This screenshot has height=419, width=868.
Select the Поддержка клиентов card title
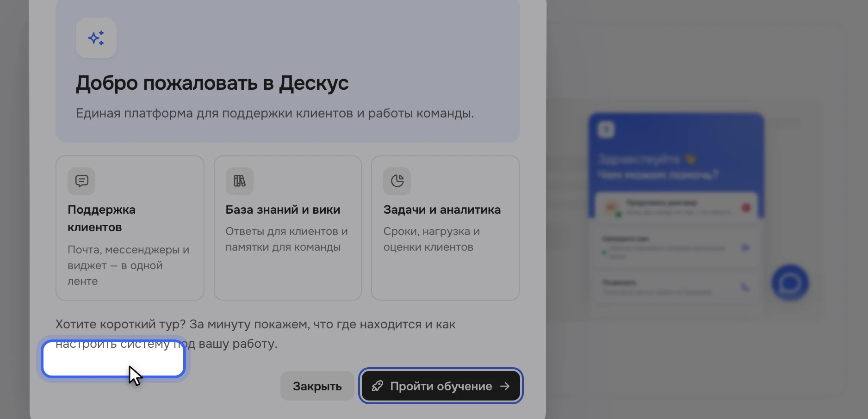tap(102, 218)
